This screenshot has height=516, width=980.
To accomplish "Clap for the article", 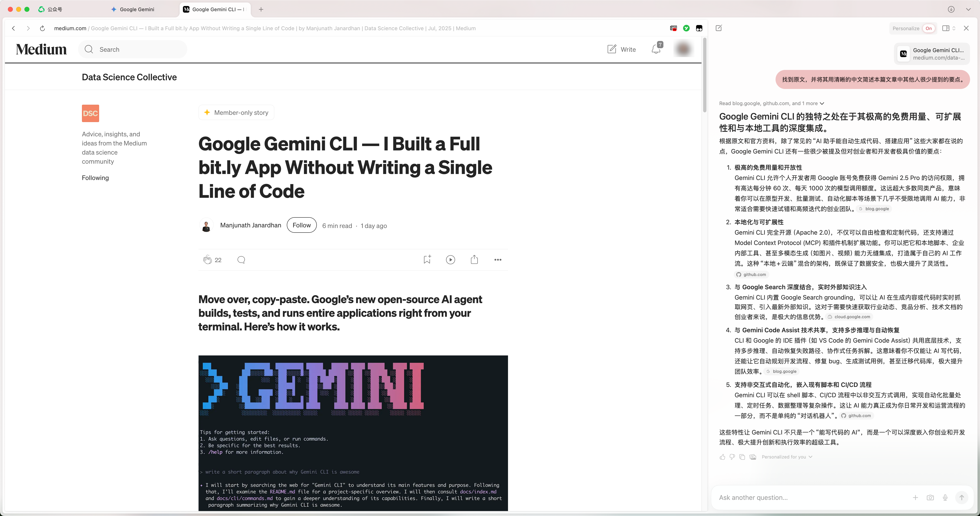I will [207, 260].
